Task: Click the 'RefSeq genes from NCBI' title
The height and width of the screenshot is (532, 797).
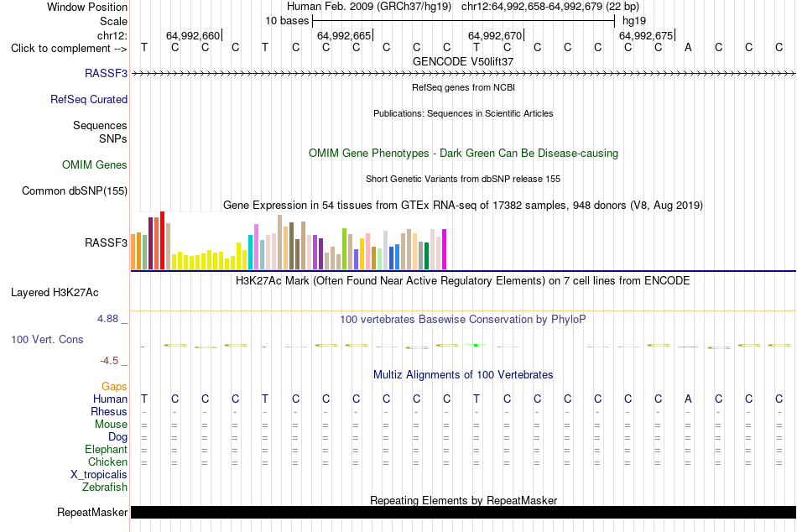Action: [464, 87]
